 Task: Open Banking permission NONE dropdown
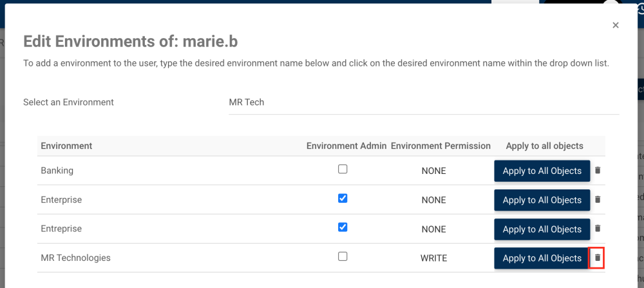tap(433, 171)
